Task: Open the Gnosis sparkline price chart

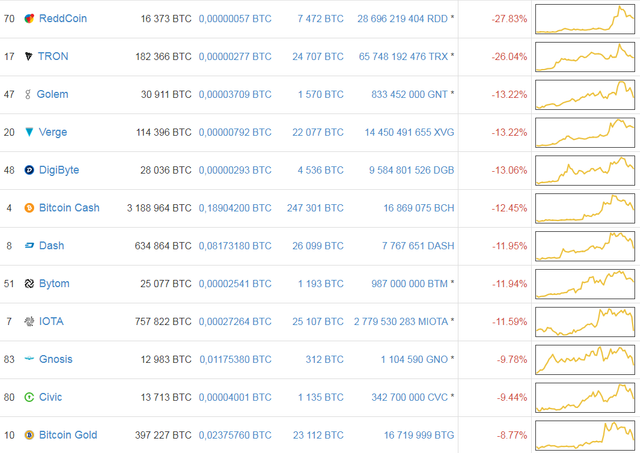Action: 585,360
